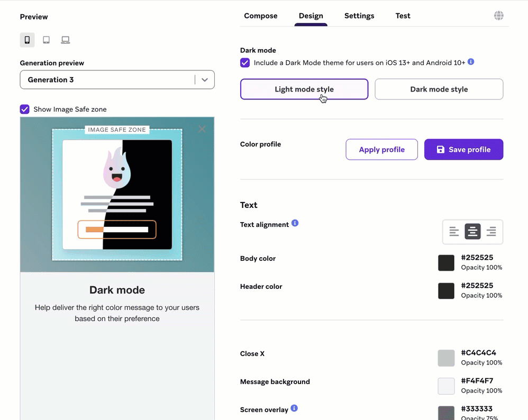Click the Save profile button

click(x=463, y=150)
